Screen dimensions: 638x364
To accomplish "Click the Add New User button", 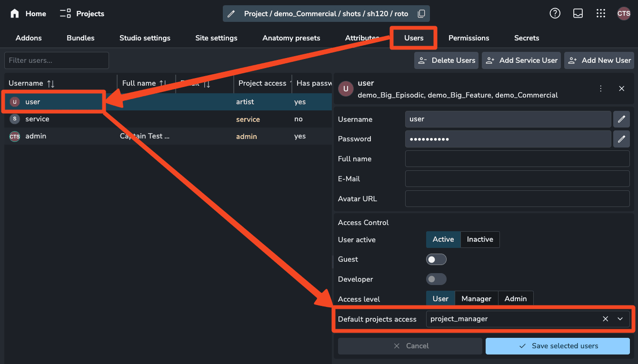I will [599, 60].
